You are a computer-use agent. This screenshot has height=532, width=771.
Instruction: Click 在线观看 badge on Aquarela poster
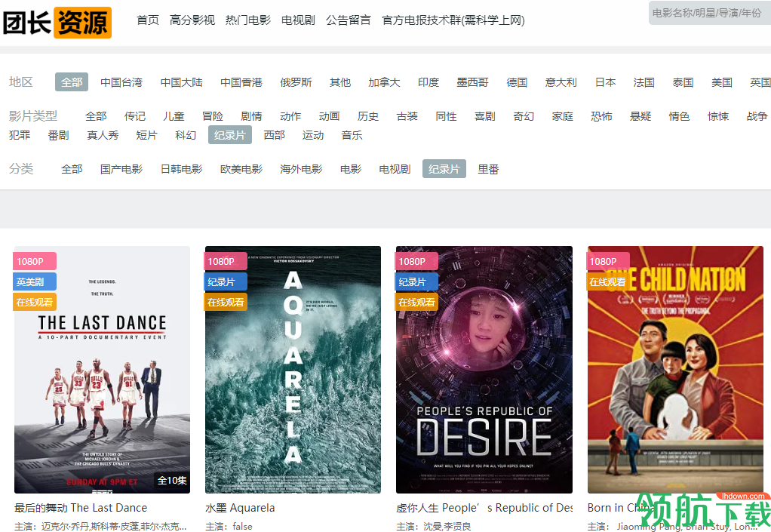click(x=226, y=303)
